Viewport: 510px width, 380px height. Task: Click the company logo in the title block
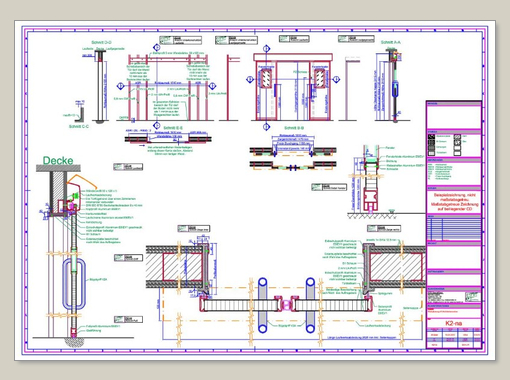[473, 297]
